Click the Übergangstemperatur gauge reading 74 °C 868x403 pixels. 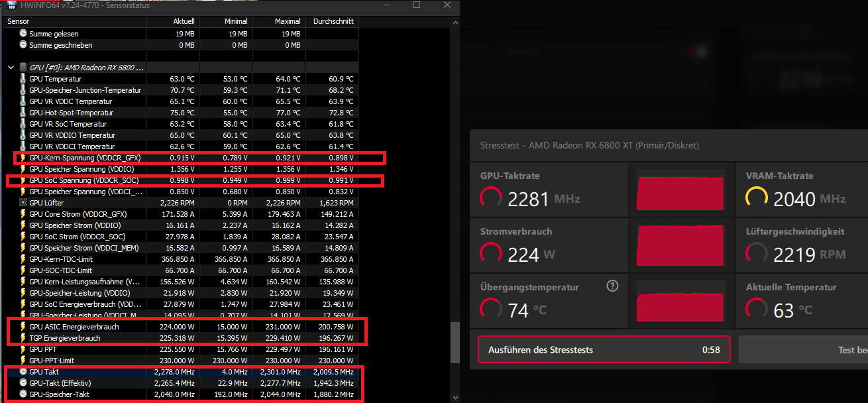pyautogui.click(x=491, y=309)
